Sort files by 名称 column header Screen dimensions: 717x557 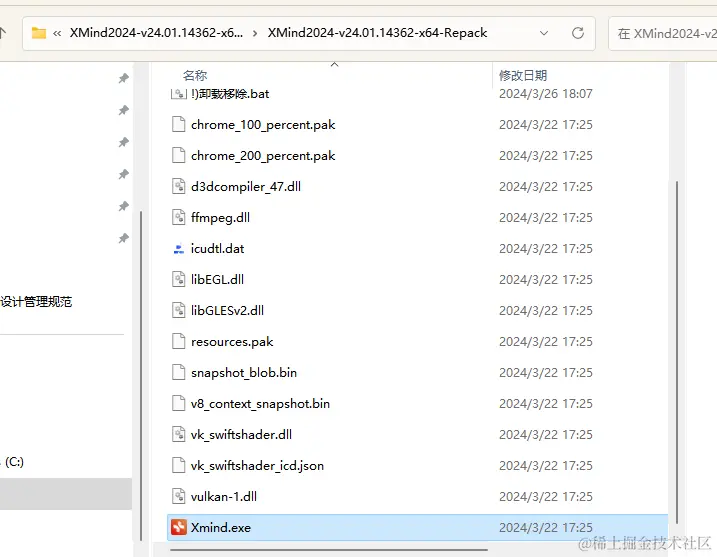195,75
